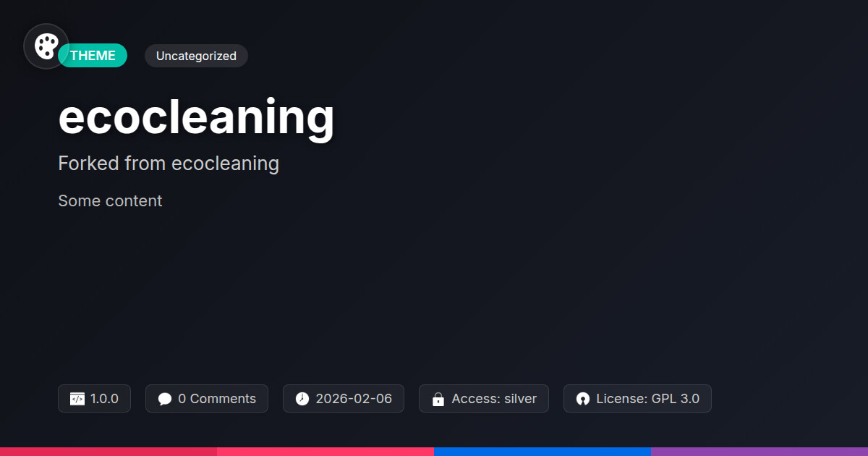
Task: Click the red segment of the bottom color bar
Action: [109, 452]
